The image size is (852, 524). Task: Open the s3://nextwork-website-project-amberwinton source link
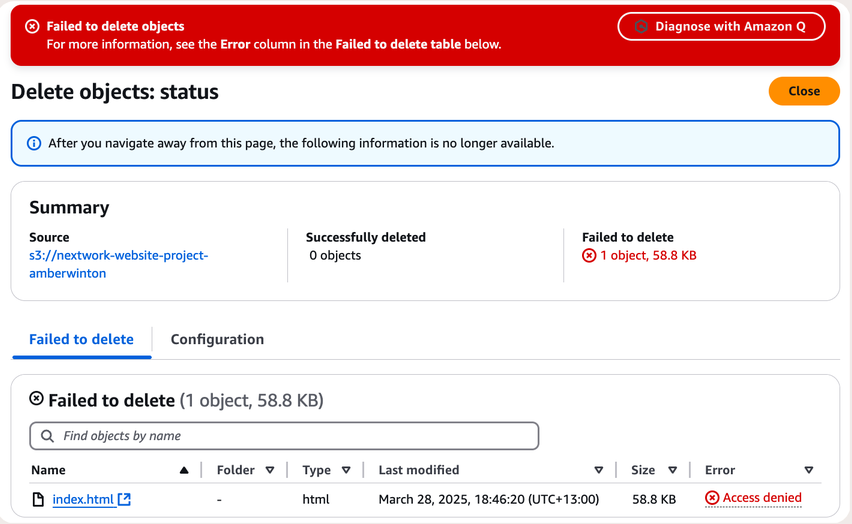click(x=118, y=264)
